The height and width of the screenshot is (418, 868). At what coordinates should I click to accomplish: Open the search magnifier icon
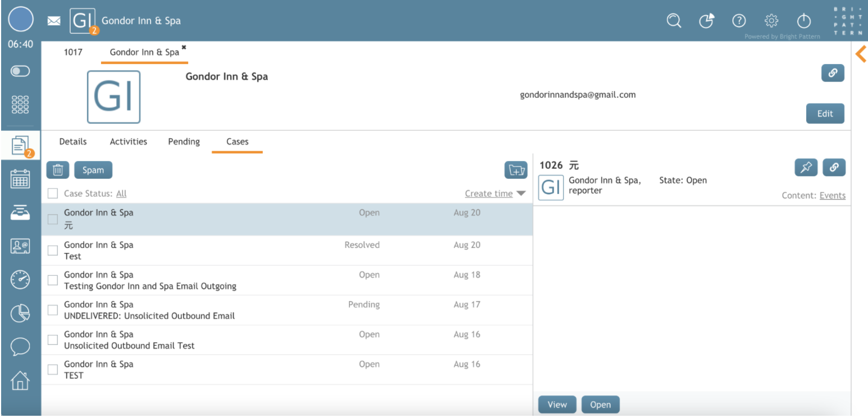(x=674, y=21)
